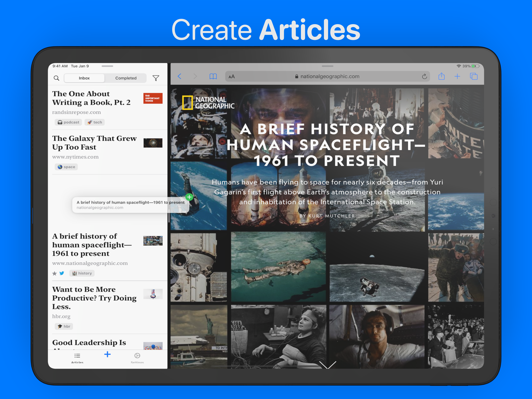Click the Wi-Fi status icon

pyautogui.click(x=459, y=66)
